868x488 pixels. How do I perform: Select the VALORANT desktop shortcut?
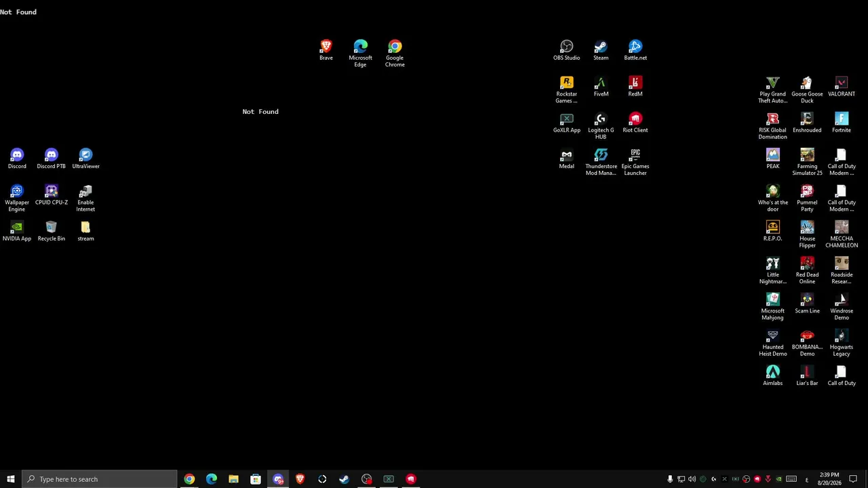(842, 86)
